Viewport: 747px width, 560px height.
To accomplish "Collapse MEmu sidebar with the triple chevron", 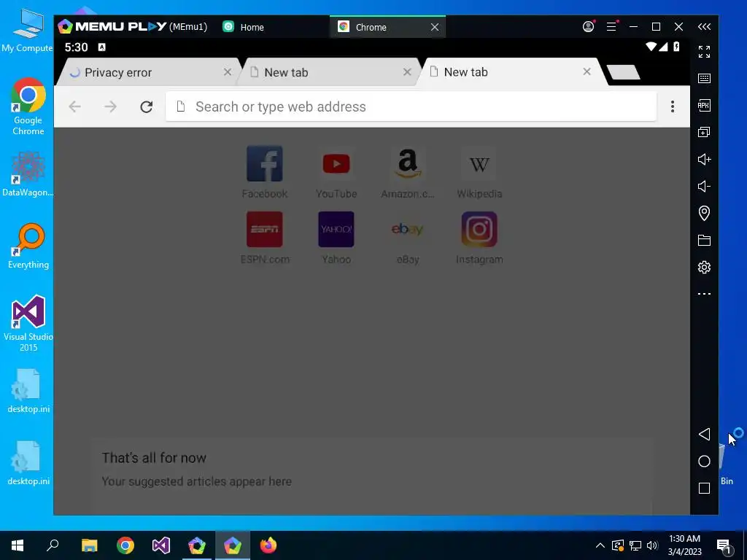I will pos(704,27).
